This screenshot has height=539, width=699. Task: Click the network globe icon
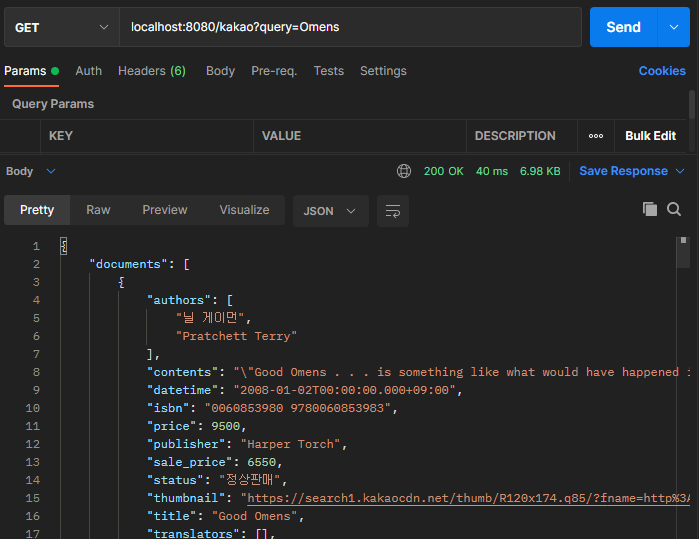pyautogui.click(x=404, y=171)
